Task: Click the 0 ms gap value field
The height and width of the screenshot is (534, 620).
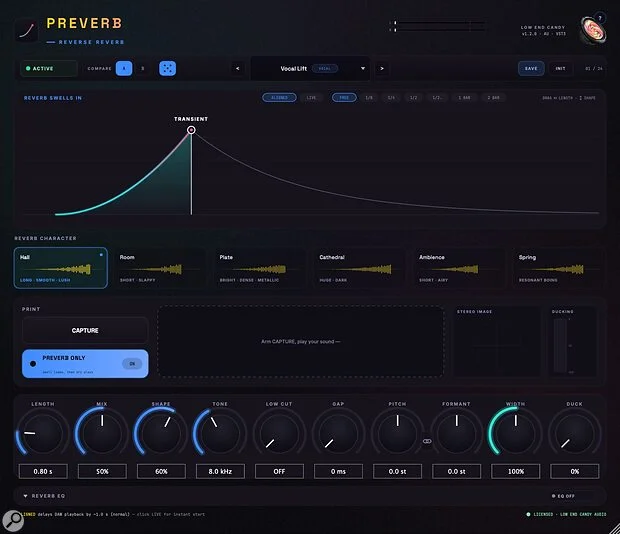Action: coord(338,471)
